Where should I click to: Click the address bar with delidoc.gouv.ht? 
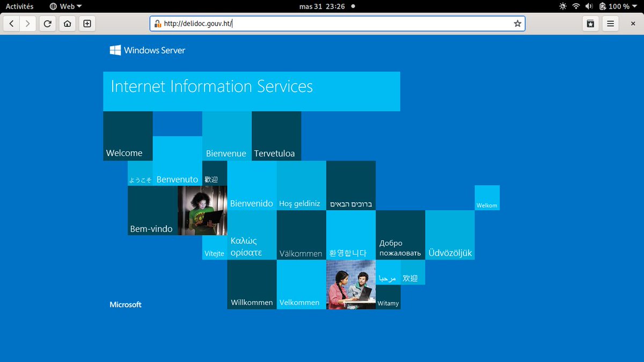coord(337,24)
